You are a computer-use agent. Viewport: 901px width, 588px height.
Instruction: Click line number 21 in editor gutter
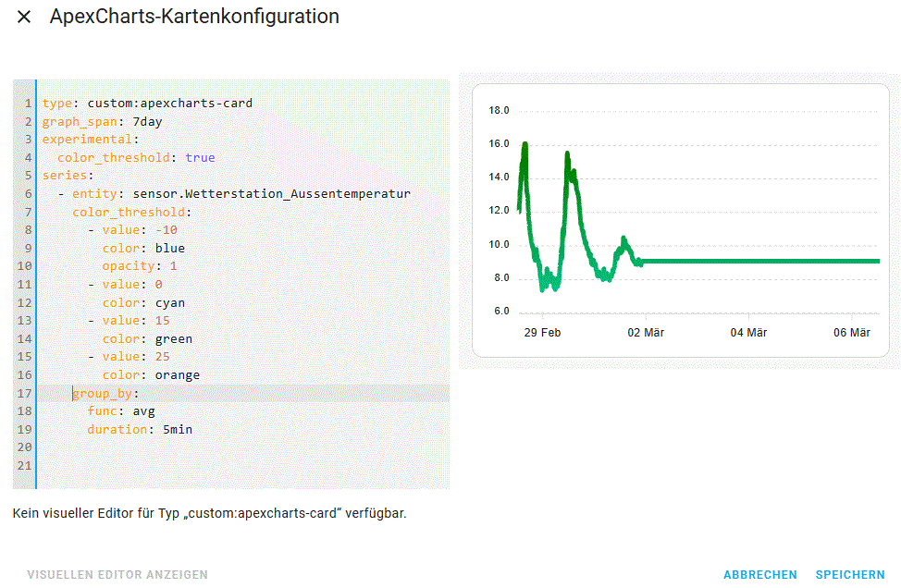coord(25,465)
